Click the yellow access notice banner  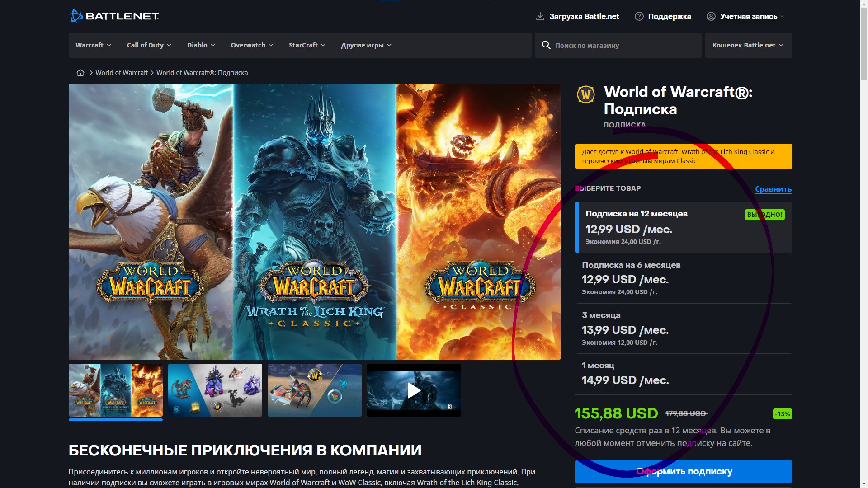click(x=683, y=156)
